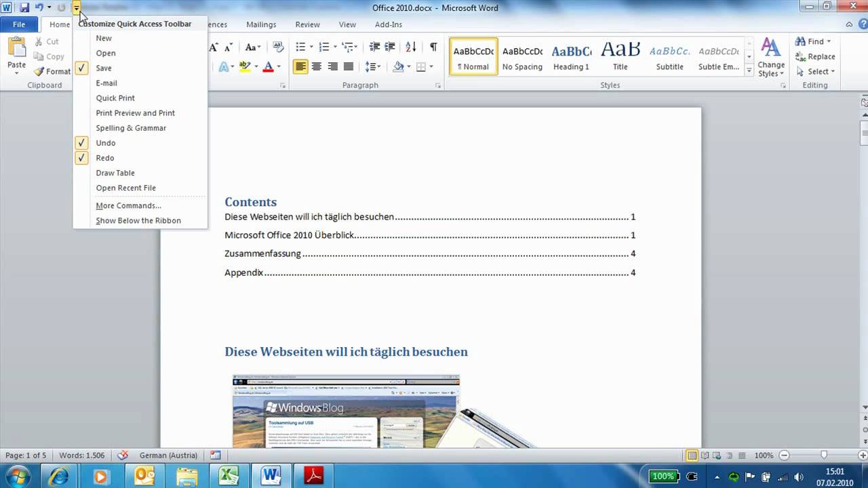Click the Windows Blog image in document
868x488 pixels.
click(346, 411)
